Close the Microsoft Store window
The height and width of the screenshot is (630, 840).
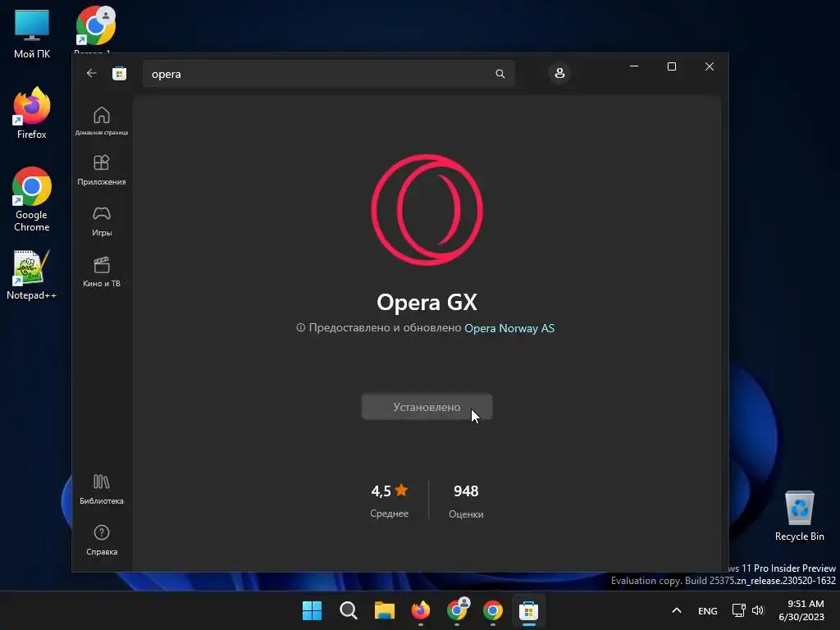pyautogui.click(x=710, y=66)
